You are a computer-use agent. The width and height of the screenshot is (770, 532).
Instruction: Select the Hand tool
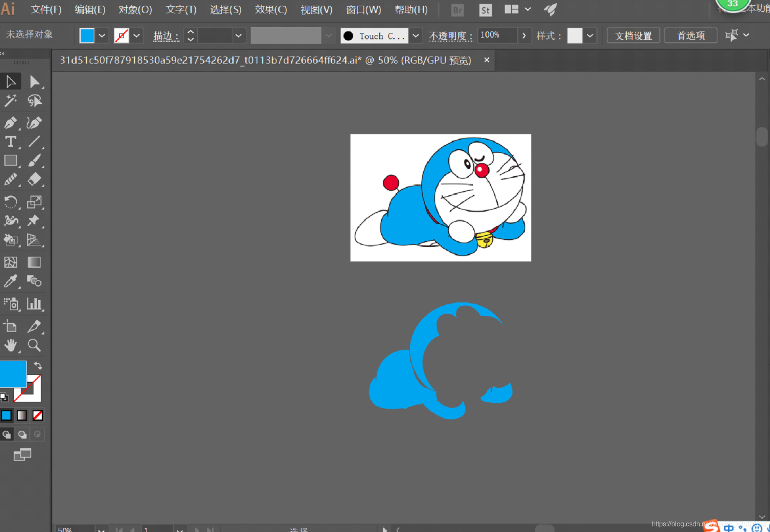coord(11,345)
